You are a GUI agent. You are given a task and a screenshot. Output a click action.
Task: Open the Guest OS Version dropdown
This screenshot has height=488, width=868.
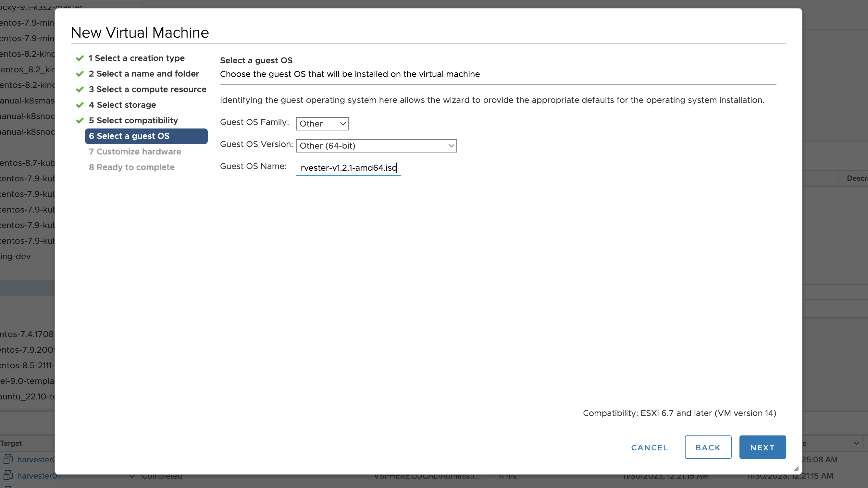[376, 146]
